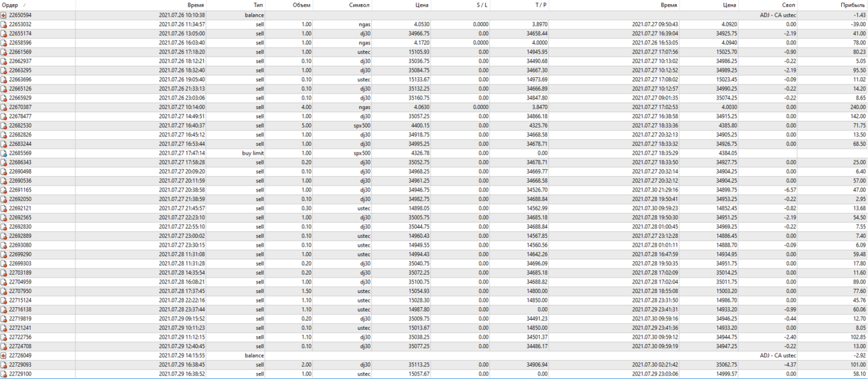The height and width of the screenshot is (379, 868).
Task: Click the profit value 102.85
Action: pos(858,337)
